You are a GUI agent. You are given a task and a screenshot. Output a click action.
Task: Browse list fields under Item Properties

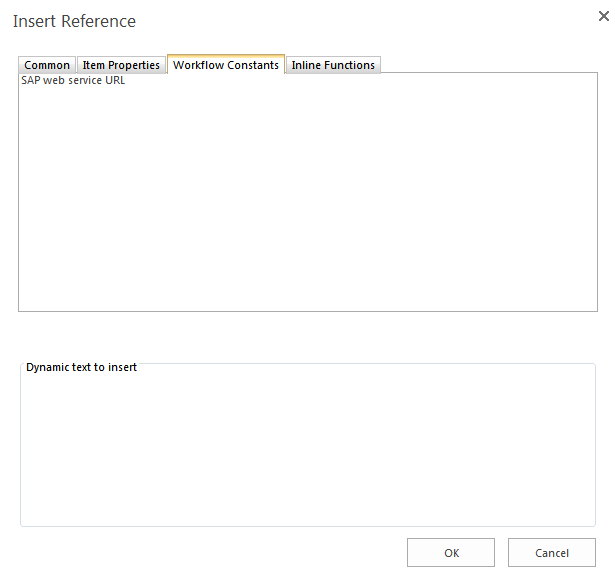[121, 65]
